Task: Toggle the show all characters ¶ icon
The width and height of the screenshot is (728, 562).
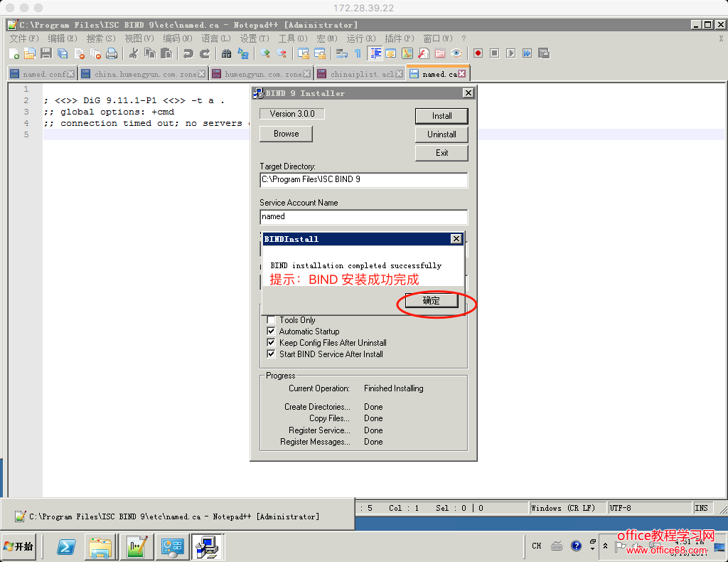Action: click(x=358, y=53)
